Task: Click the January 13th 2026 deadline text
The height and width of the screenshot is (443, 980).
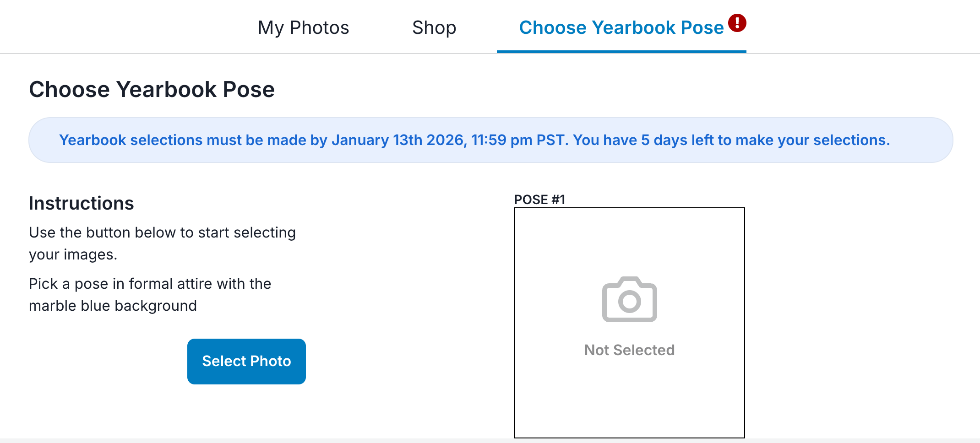Action: click(398, 140)
